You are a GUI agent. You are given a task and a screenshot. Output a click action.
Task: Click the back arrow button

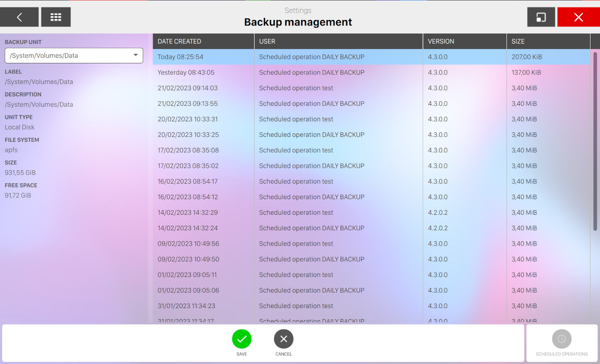(19, 17)
